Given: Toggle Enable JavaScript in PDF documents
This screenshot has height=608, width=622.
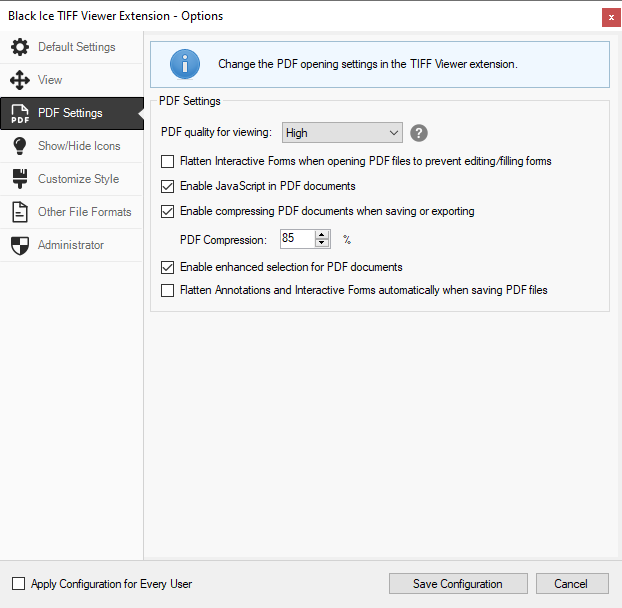Looking at the screenshot, I should 167,186.
